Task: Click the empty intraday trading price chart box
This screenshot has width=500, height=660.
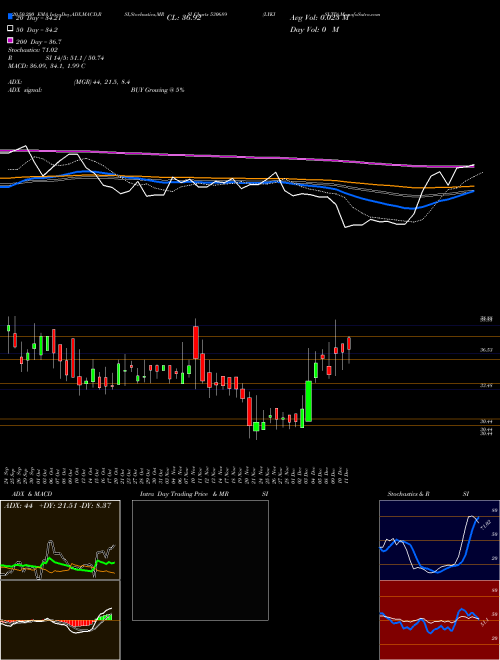Action: (x=200, y=560)
